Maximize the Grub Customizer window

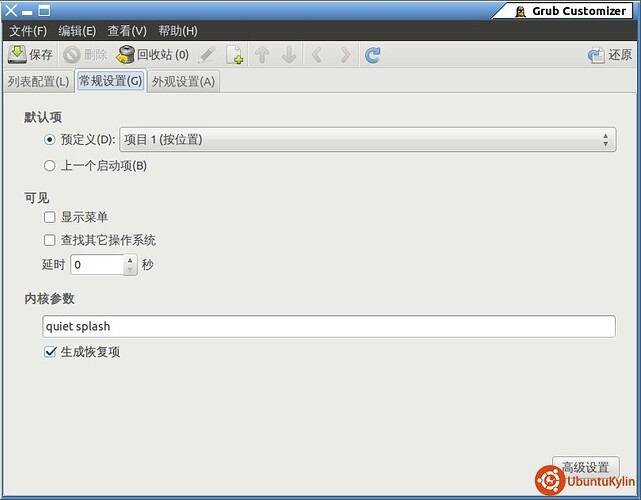pos(44,11)
